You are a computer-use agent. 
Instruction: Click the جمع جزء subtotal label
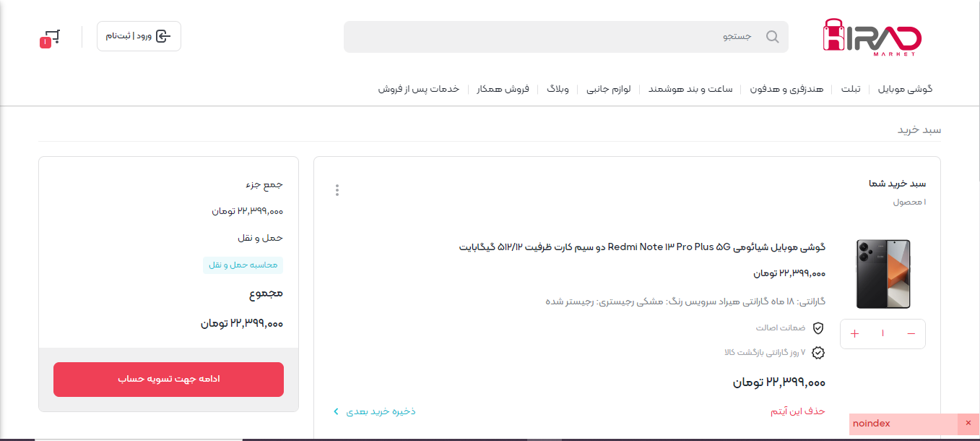tap(264, 184)
